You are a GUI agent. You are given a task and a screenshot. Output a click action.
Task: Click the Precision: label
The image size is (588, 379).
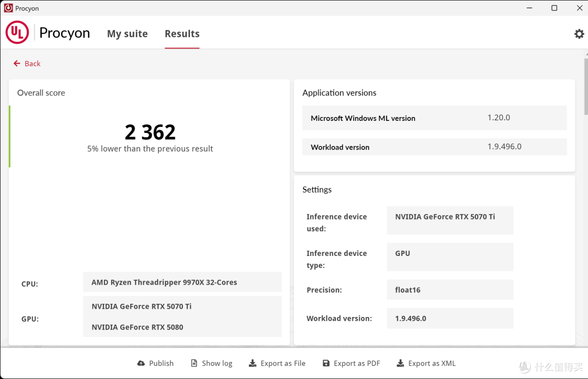(x=324, y=290)
